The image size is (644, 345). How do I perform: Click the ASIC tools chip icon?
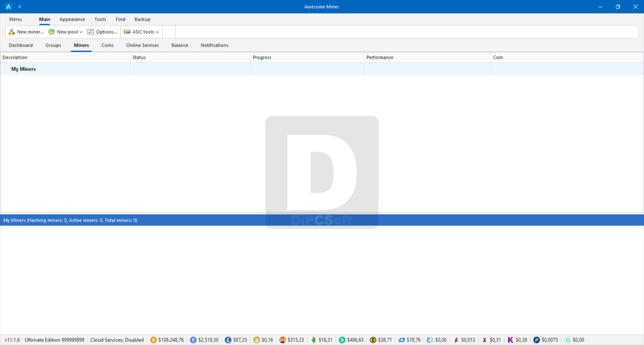coord(127,32)
